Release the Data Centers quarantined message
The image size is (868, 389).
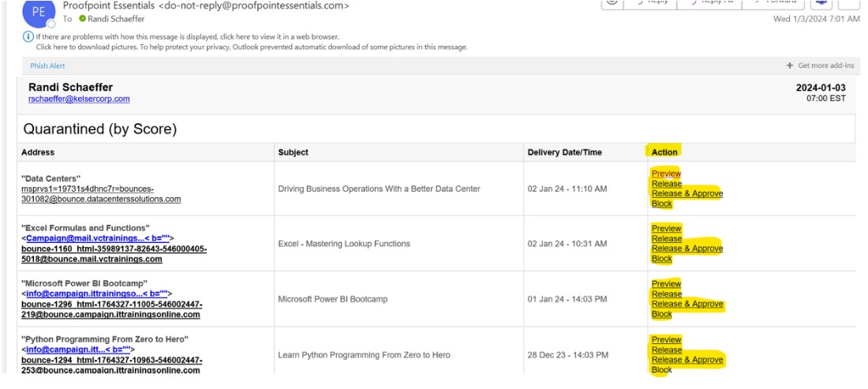(x=667, y=184)
